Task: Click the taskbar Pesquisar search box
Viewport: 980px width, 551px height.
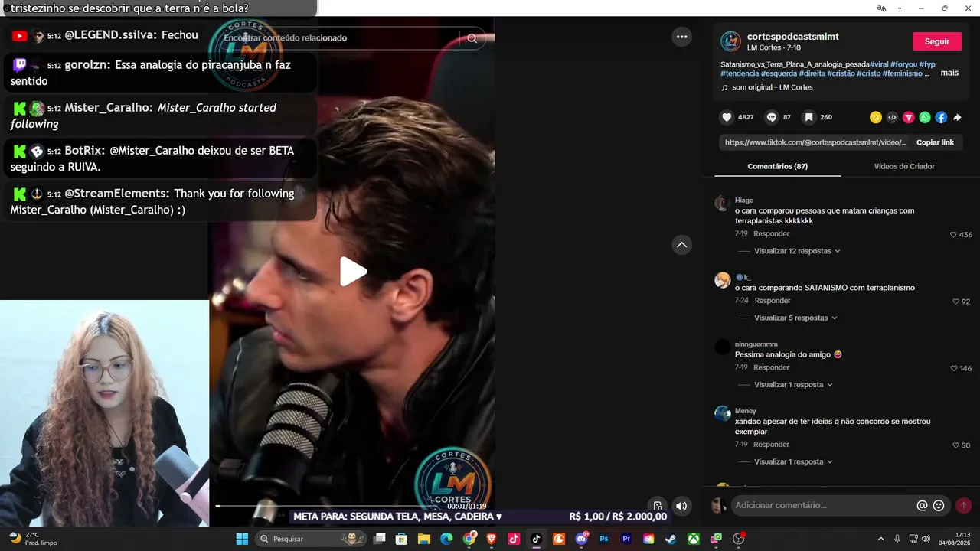Action: coord(310,539)
